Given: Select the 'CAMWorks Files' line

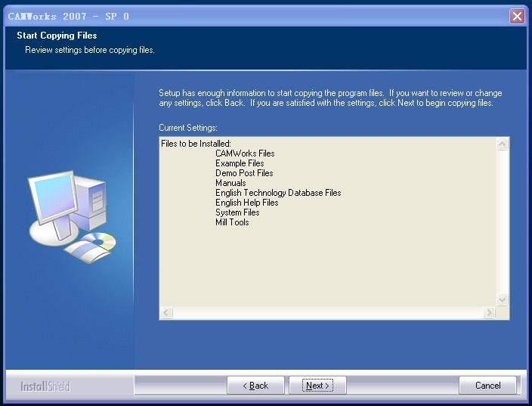Looking at the screenshot, I should point(245,153).
